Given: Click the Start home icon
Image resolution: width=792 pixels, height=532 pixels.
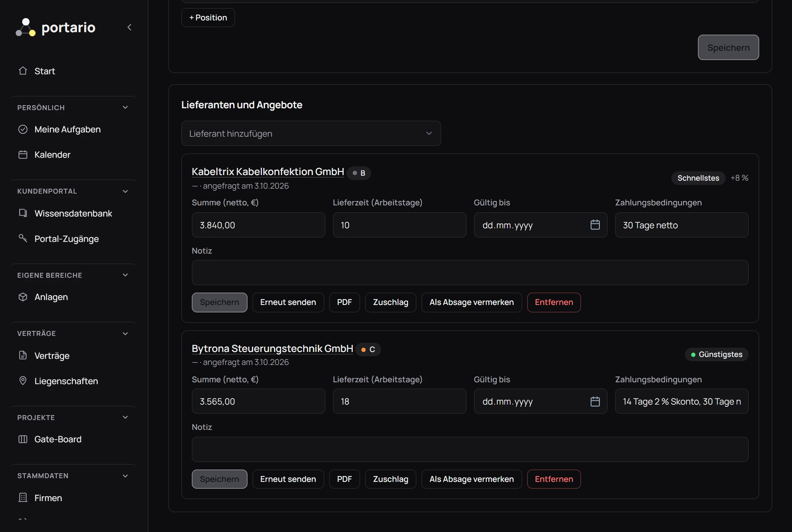Looking at the screenshot, I should [23, 71].
